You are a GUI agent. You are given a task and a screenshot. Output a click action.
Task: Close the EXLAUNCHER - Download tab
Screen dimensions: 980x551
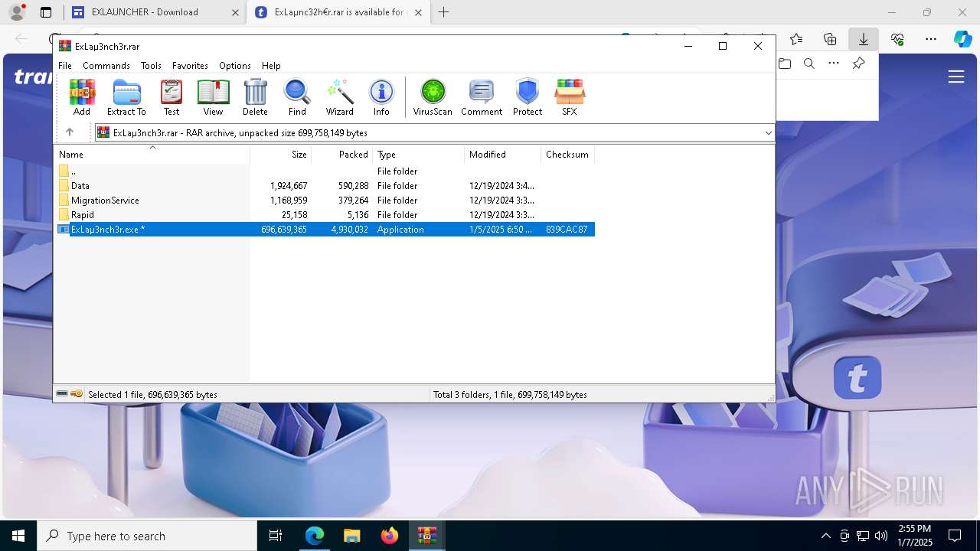235,12
